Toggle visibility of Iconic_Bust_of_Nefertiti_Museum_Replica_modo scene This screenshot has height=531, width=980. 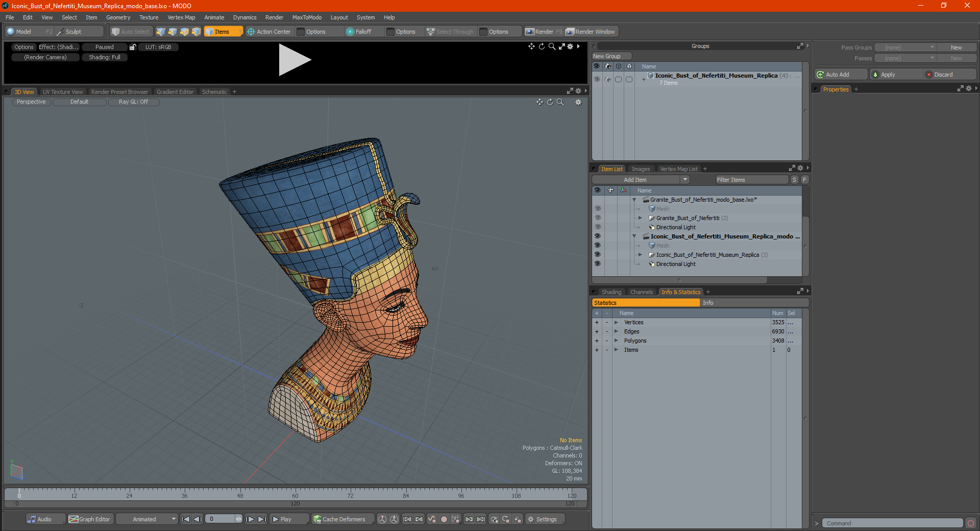tap(597, 236)
